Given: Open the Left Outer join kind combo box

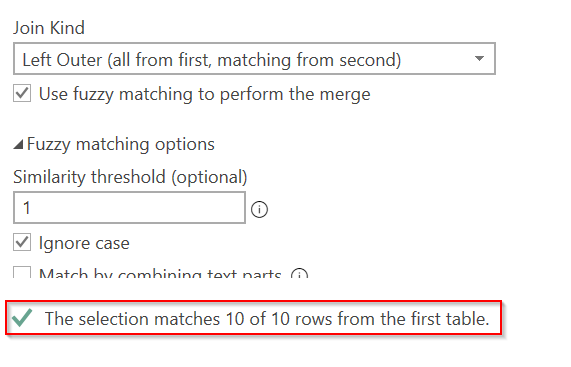Looking at the screenshot, I should click(x=254, y=59).
